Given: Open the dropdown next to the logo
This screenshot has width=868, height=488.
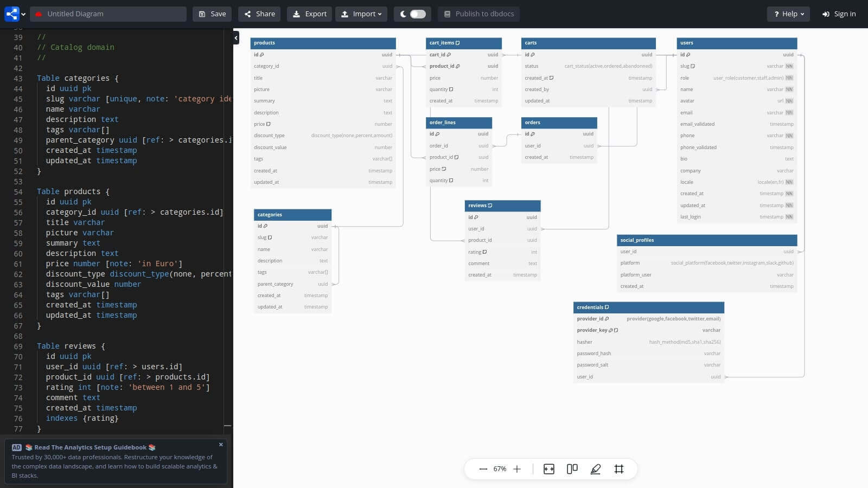Looking at the screenshot, I should (23, 14).
